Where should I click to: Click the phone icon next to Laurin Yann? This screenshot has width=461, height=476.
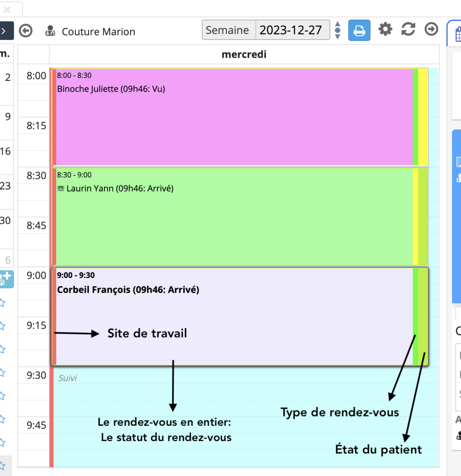pos(61,189)
